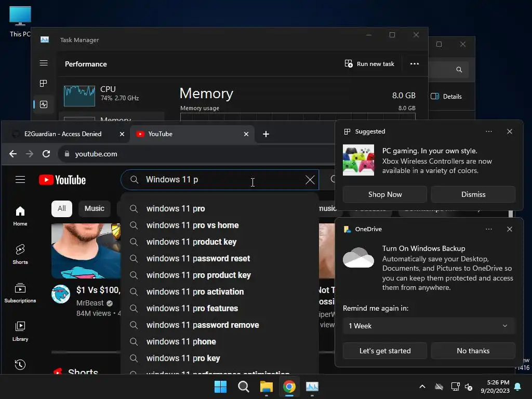The width and height of the screenshot is (532, 399).
Task: Close the OneDrive notification
Action: click(509, 229)
